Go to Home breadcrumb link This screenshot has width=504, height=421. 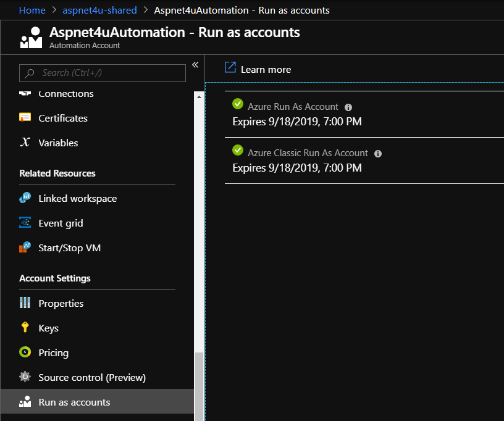(32, 10)
